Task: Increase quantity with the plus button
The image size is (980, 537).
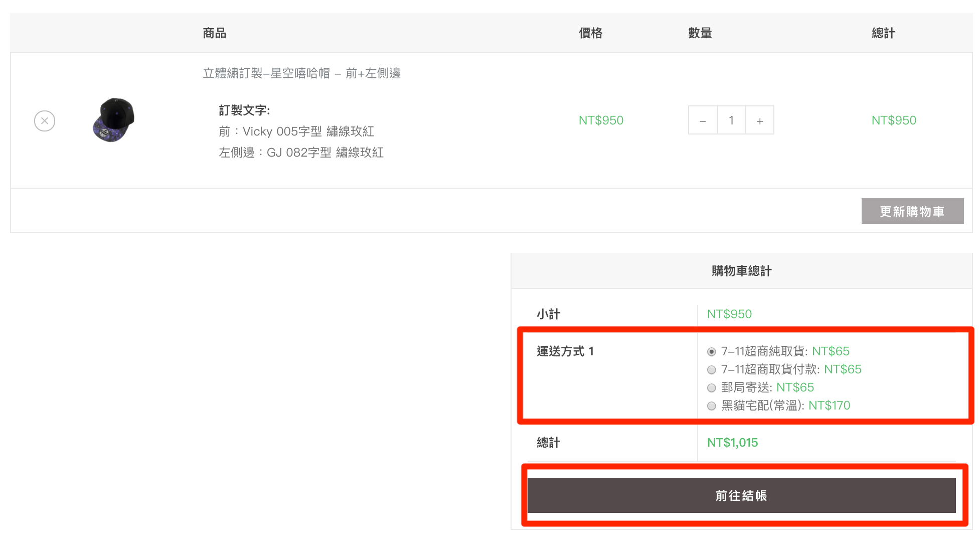Action: click(760, 120)
